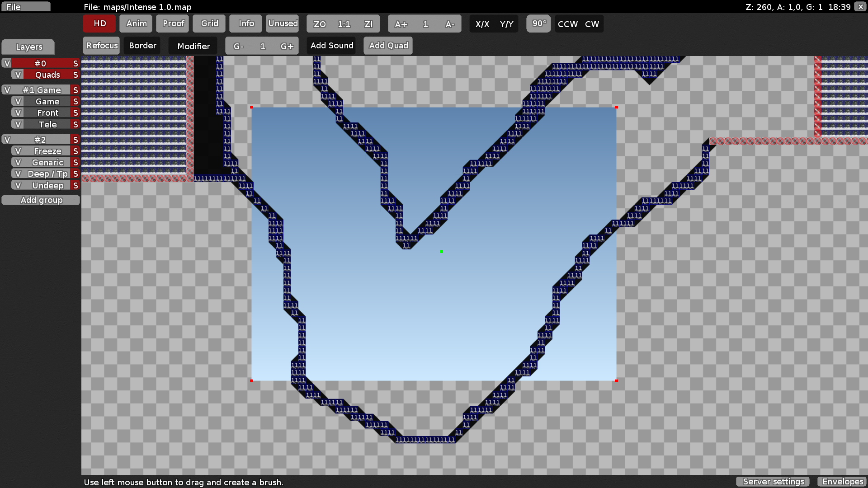868x488 pixels.
Task: Increase animation speed with A+
Action: 401,24
